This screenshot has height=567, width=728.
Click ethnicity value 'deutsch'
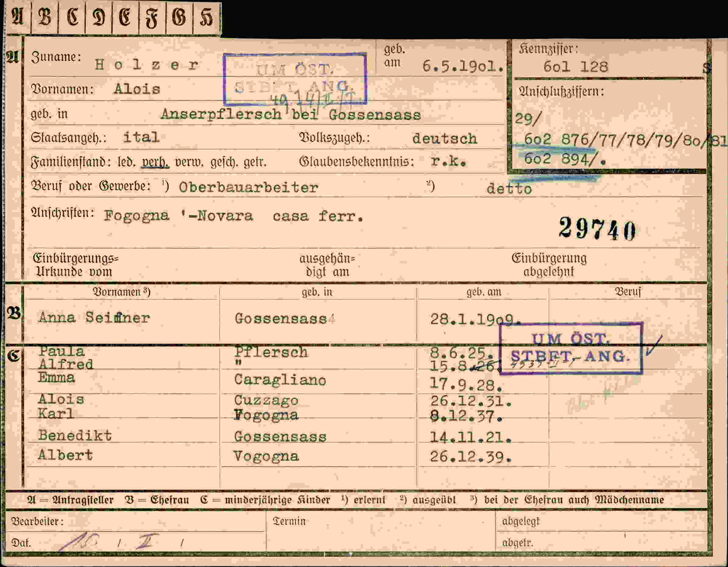pos(445,138)
